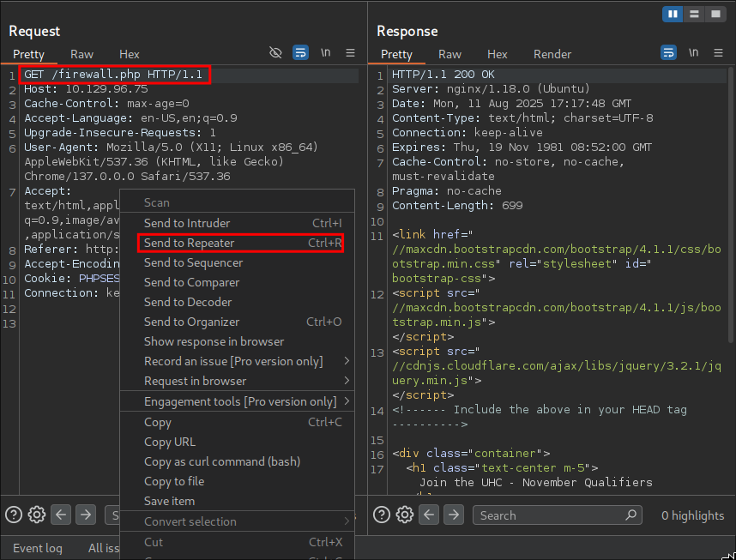Choose Cut from the context menu
The height and width of the screenshot is (560, 736).
(x=237, y=542)
